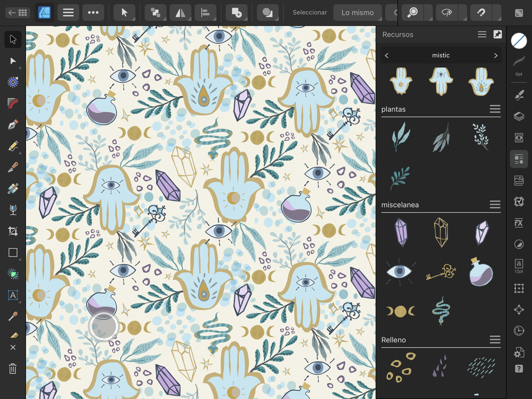
Task: Select the hamsa with eye asset
Action: pyautogui.click(x=441, y=81)
